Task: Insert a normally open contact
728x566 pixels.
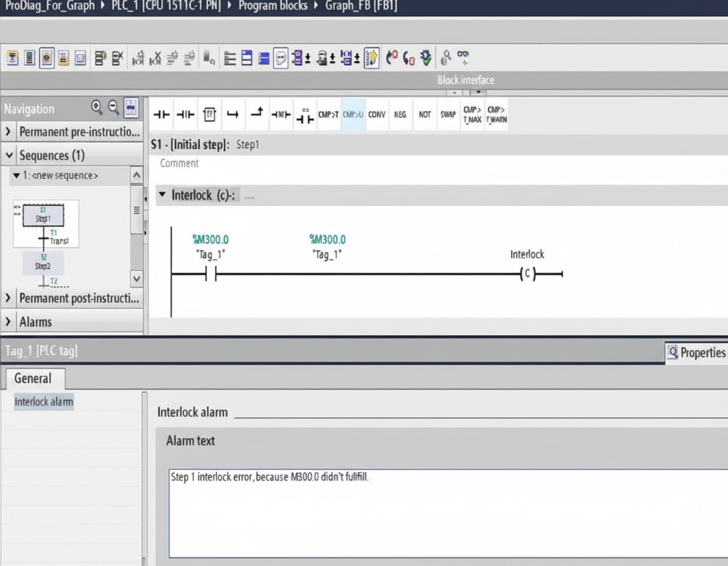Action: [162, 114]
